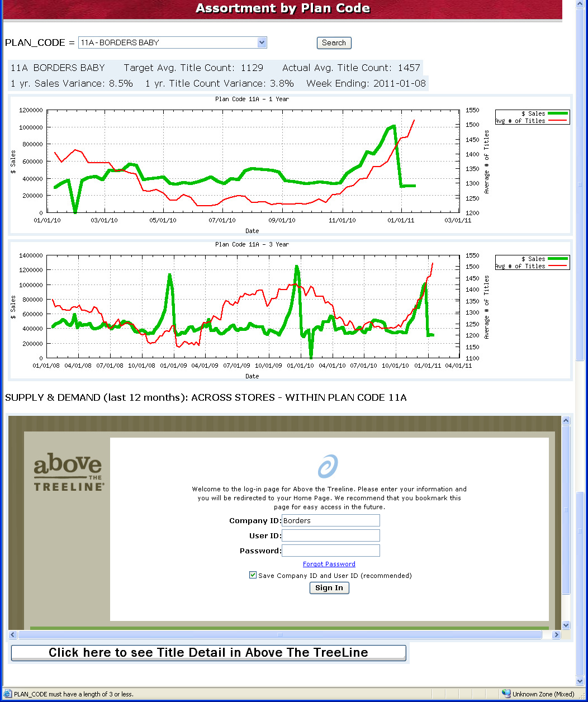Click the "Target Avg. Title Count: 1129" text
The height and width of the screenshot is (702, 588).
(x=193, y=68)
